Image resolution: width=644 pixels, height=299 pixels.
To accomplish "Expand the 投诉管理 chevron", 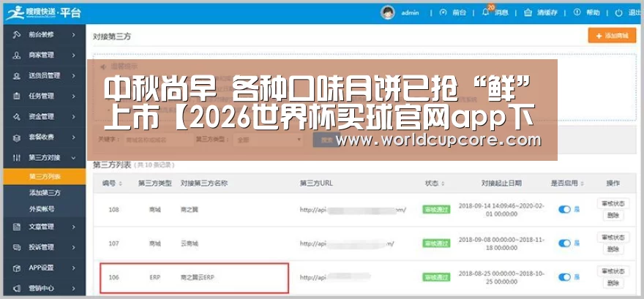I will point(73,247).
